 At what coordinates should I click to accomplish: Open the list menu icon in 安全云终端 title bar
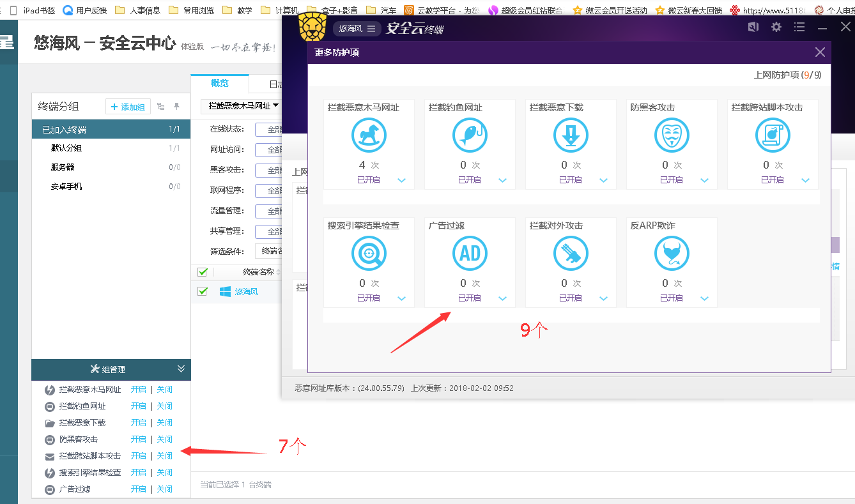pos(799,27)
